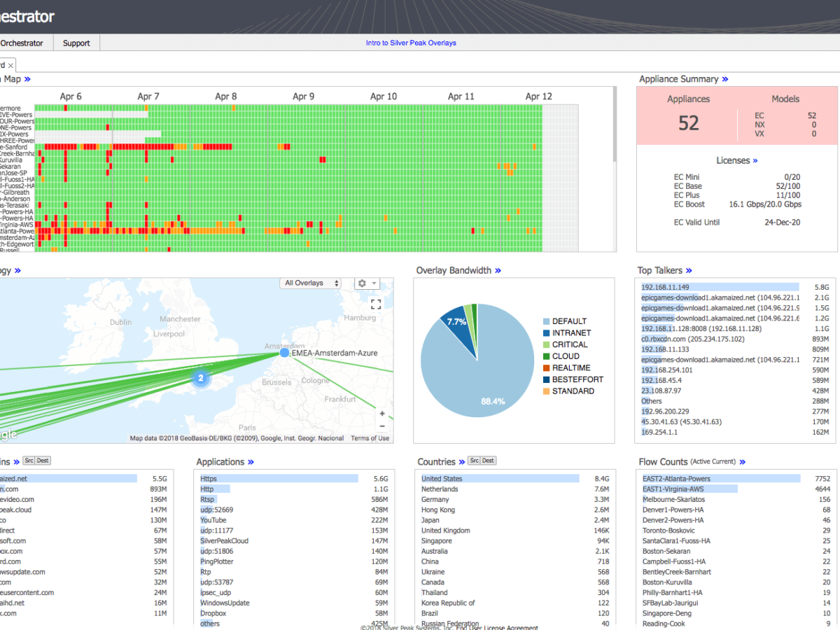Select United States in Countries
The height and width of the screenshot is (630, 840).
click(x=515, y=479)
